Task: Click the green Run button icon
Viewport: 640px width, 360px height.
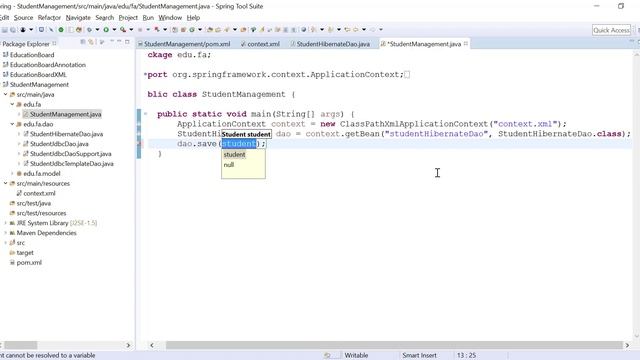Action: (106, 30)
